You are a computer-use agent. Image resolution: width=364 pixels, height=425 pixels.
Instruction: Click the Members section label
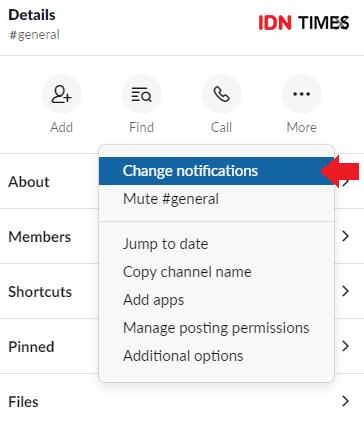[40, 237]
